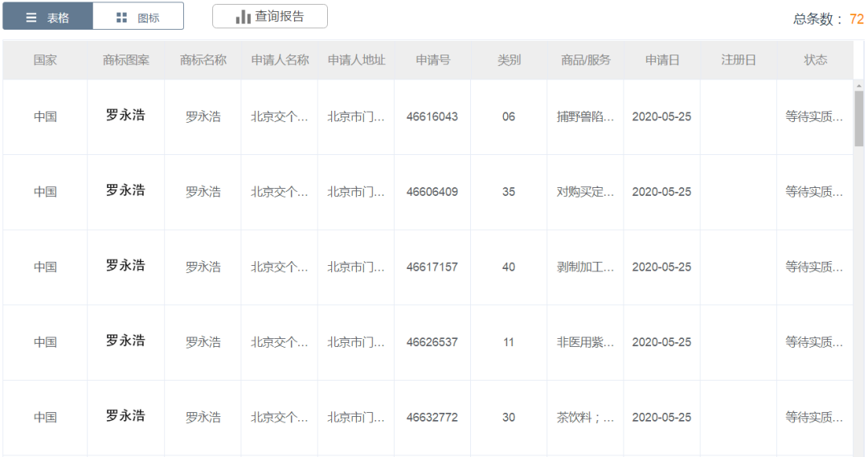868x457 pixels.
Task: Click 北京市门... address in row 46616043
Action: (356, 116)
